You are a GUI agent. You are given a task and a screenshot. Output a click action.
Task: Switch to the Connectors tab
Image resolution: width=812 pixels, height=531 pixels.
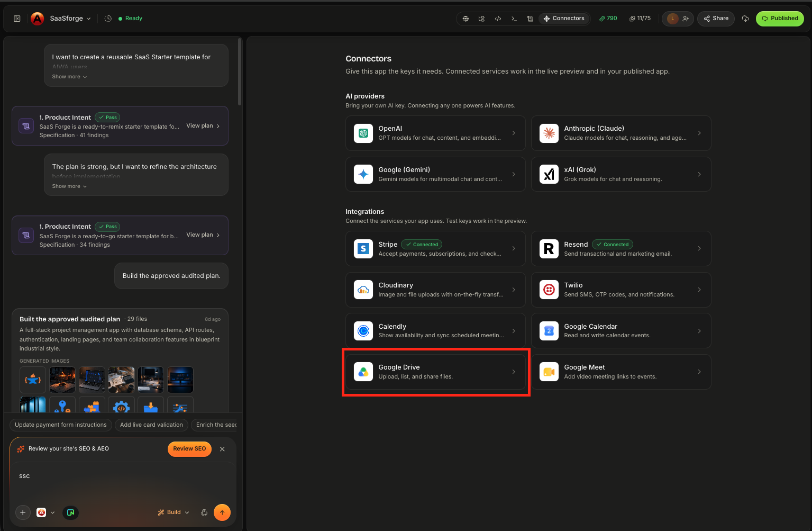[x=564, y=19]
